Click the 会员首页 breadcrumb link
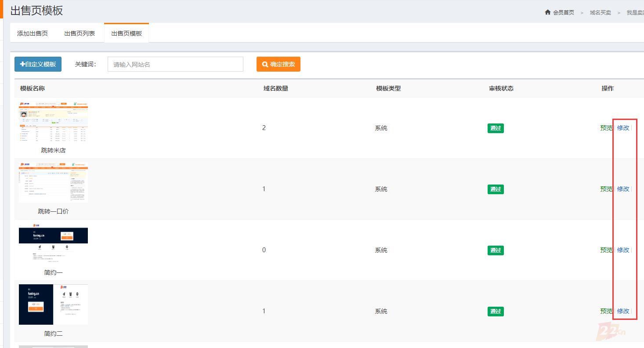This screenshot has height=348, width=644. 563,13
